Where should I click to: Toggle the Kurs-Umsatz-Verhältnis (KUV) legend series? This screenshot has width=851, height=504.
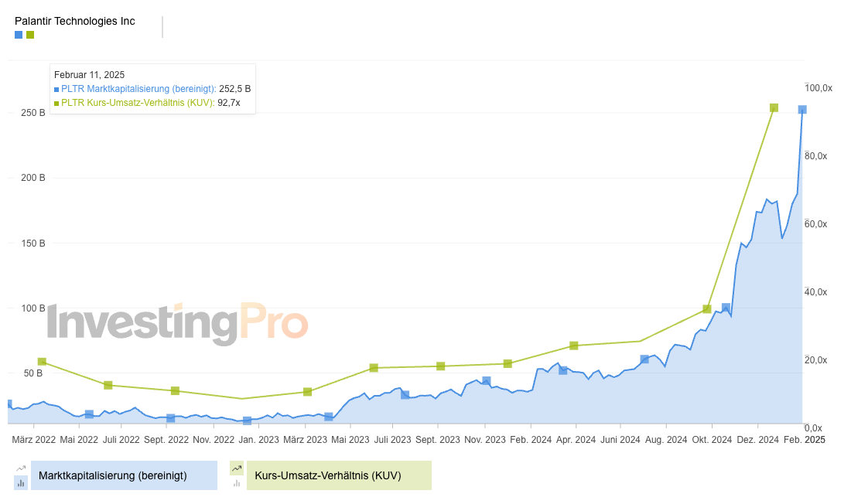click(x=339, y=475)
